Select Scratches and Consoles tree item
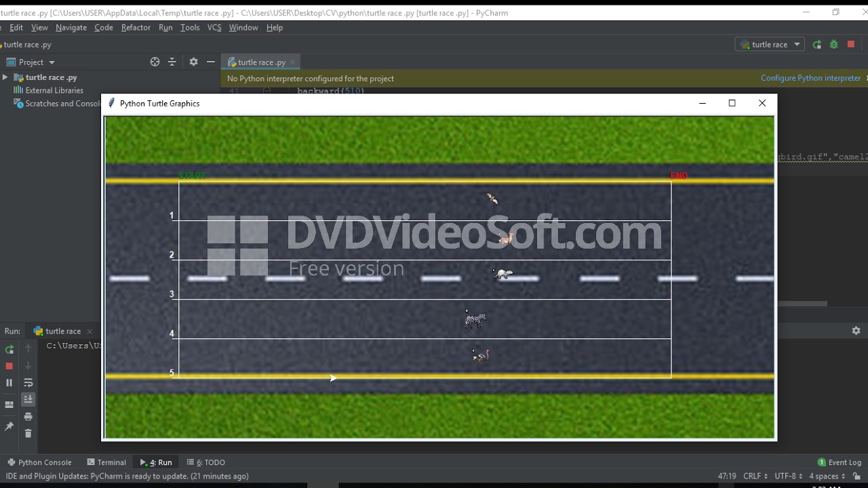Image resolution: width=868 pixels, height=488 pixels. (58, 104)
